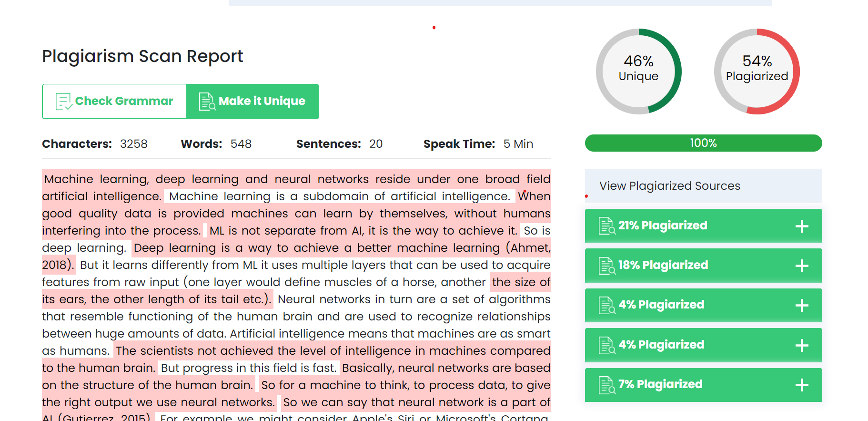This screenshot has width=868, height=421.
Task: Click highlighted sentence 'ML is not separate from AI'
Action: [363, 231]
